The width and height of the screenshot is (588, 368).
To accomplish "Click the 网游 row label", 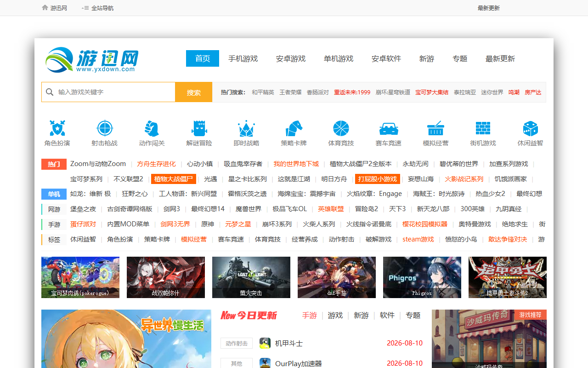I will click(54, 209).
